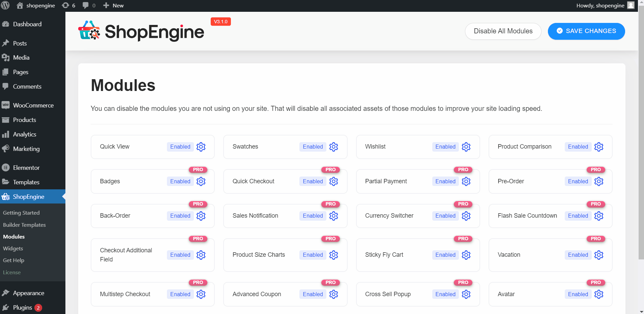Click New in the admin bar

coord(113,5)
